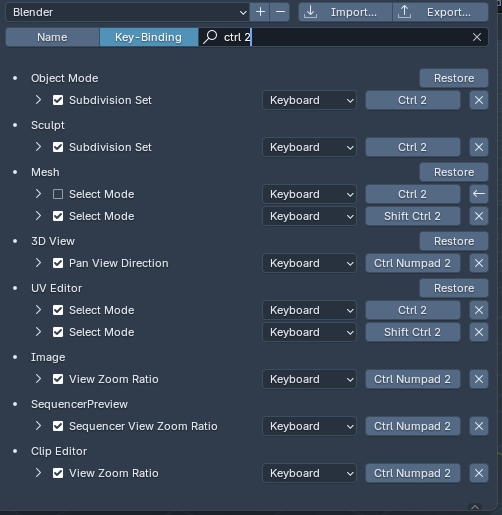Enable the unchecked Mesh Select Mode checkbox

pos(58,194)
